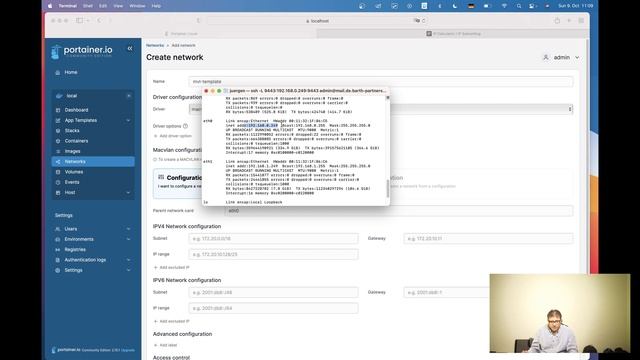
Task: Open the Terminal menu in the menu bar
Action: point(67,6)
